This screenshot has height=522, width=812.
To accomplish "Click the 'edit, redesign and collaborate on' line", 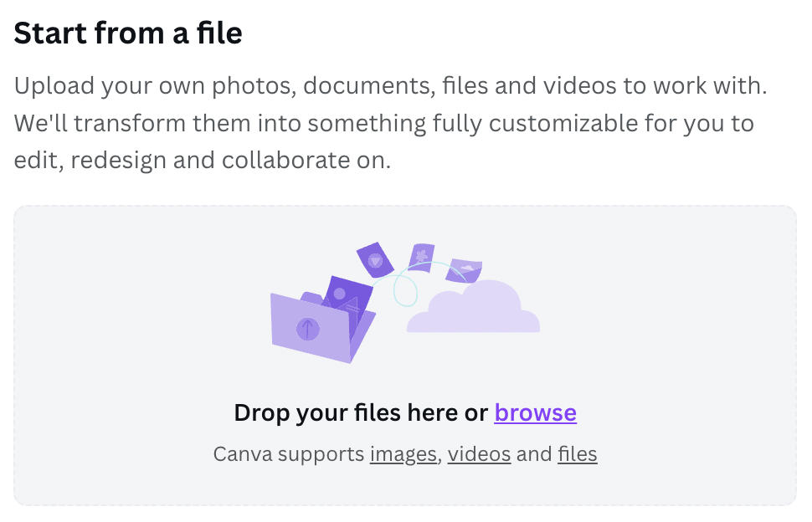I will [202, 161].
